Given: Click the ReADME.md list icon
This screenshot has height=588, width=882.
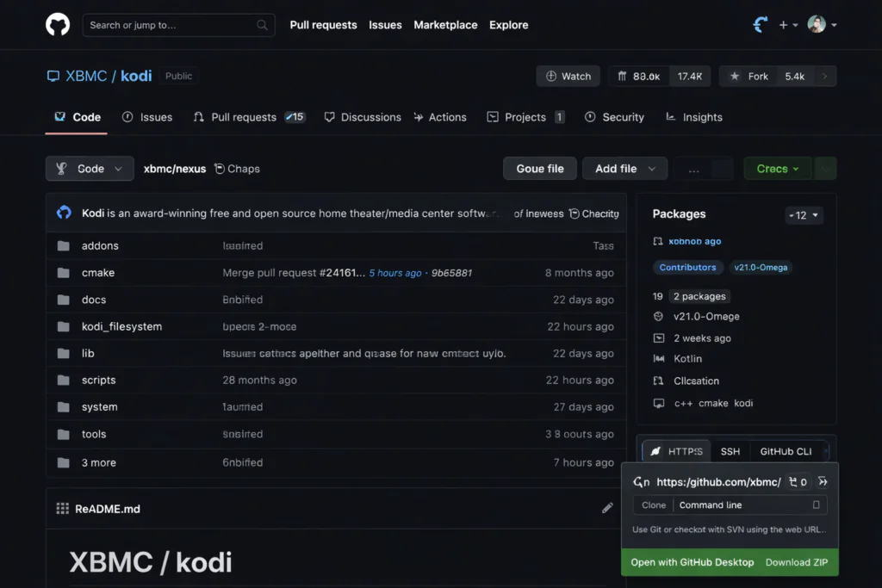Looking at the screenshot, I should pyautogui.click(x=62, y=509).
